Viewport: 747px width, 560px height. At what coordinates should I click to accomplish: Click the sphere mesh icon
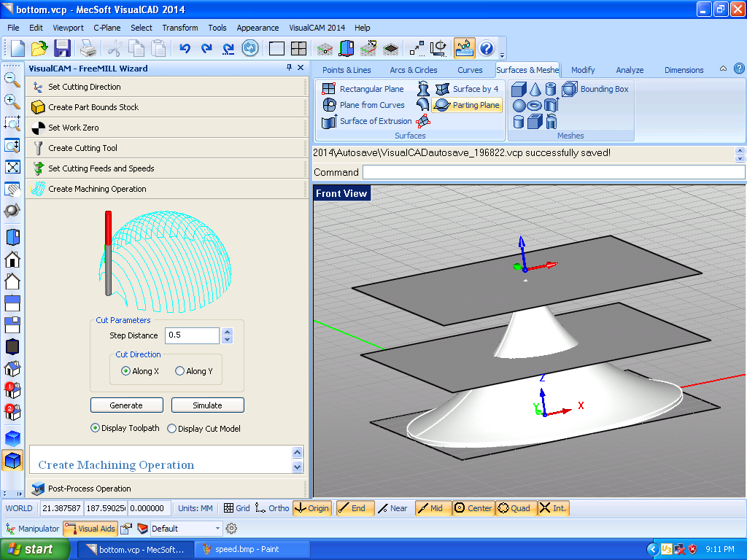[x=519, y=105]
